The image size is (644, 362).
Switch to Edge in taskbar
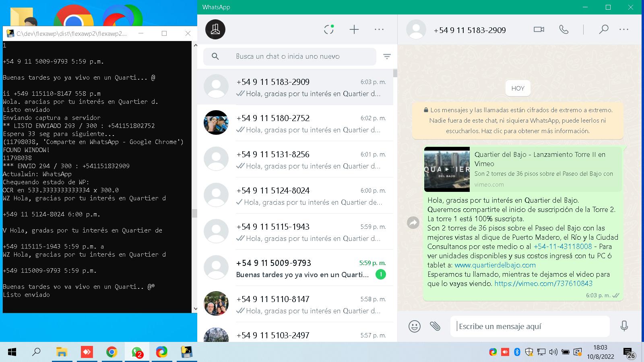[162, 352]
